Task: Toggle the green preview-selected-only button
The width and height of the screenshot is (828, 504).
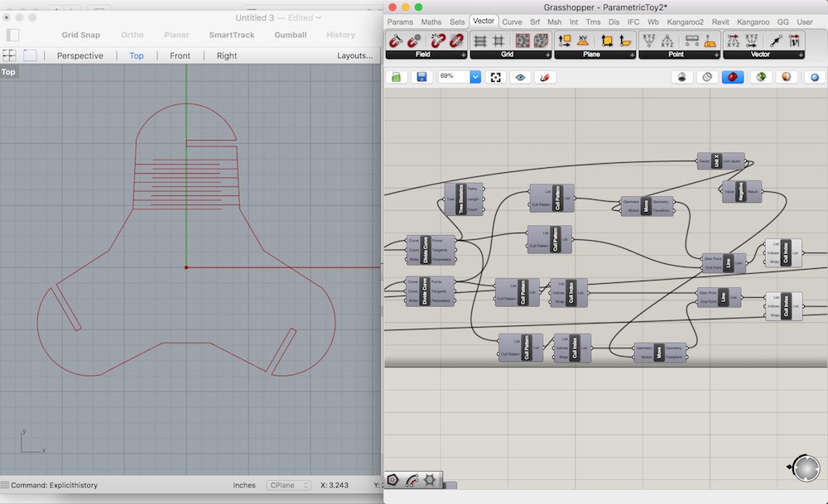Action: (761, 77)
